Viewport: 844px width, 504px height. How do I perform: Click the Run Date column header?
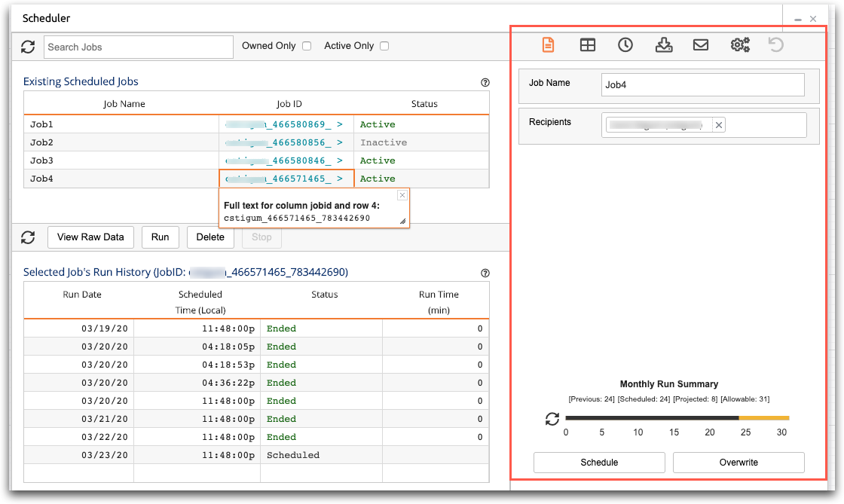tap(82, 295)
